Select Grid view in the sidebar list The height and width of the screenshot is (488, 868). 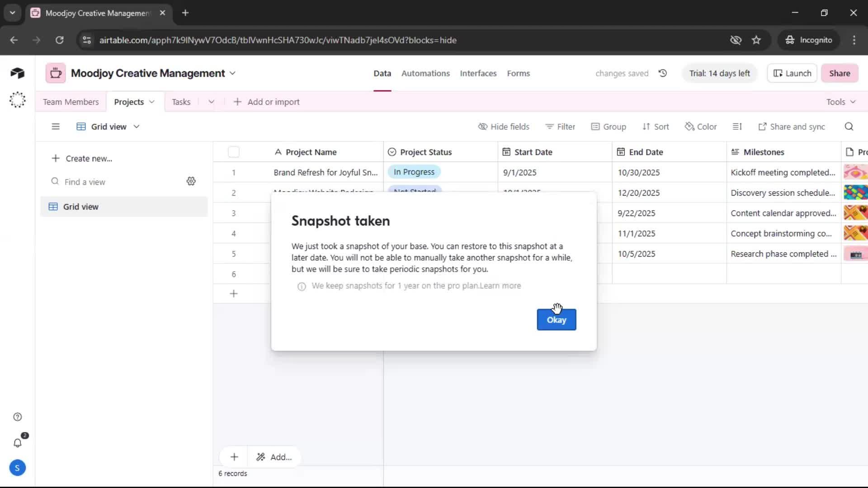pyautogui.click(x=124, y=206)
